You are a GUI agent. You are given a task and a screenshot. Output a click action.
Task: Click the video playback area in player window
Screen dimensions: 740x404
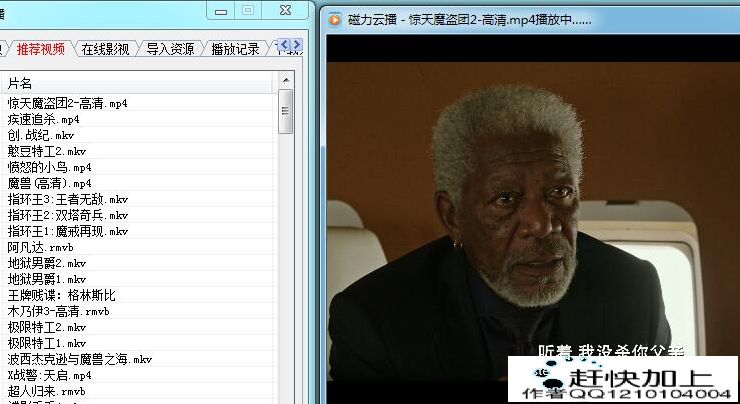click(x=533, y=219)
